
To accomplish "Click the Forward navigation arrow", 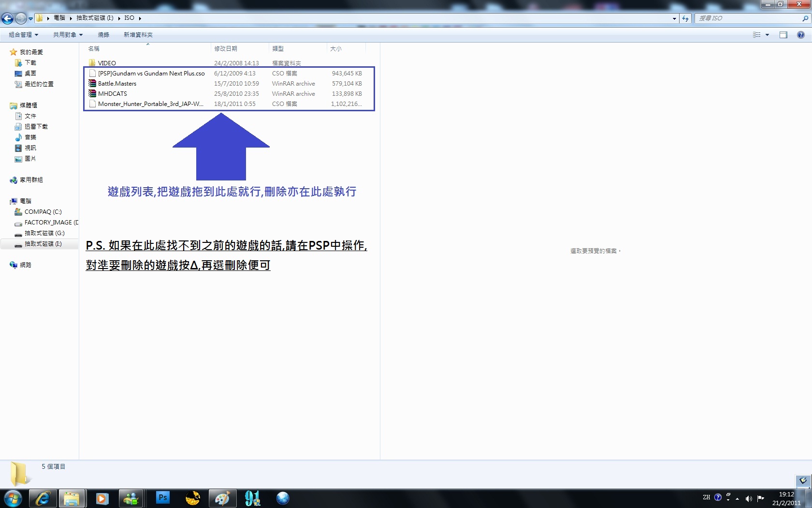I will click(x=21, y=18).
